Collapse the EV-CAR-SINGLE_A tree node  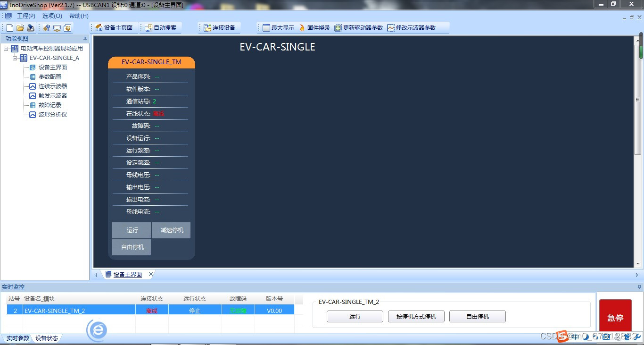pos(15,58)
